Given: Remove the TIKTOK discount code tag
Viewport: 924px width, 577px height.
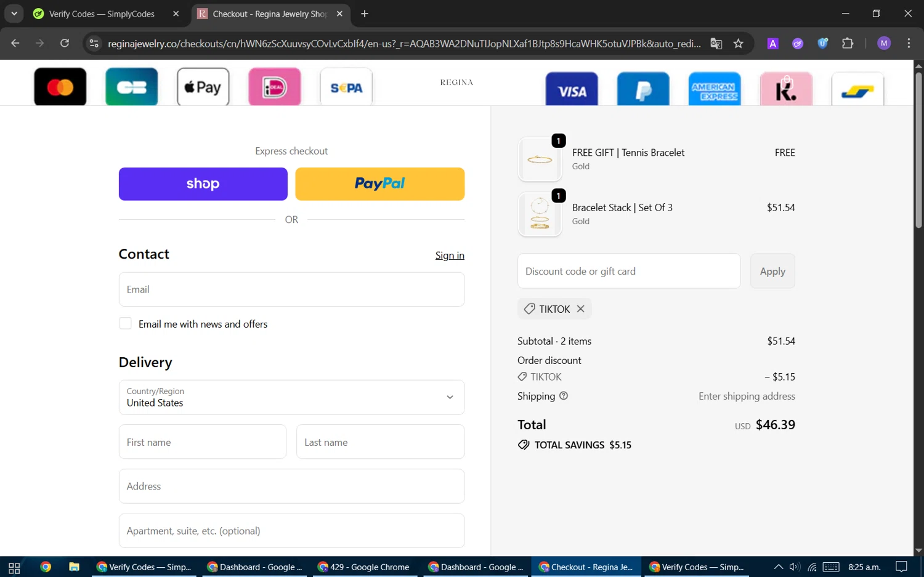Looking at the screenshot, I should click(x=580, y=309).
